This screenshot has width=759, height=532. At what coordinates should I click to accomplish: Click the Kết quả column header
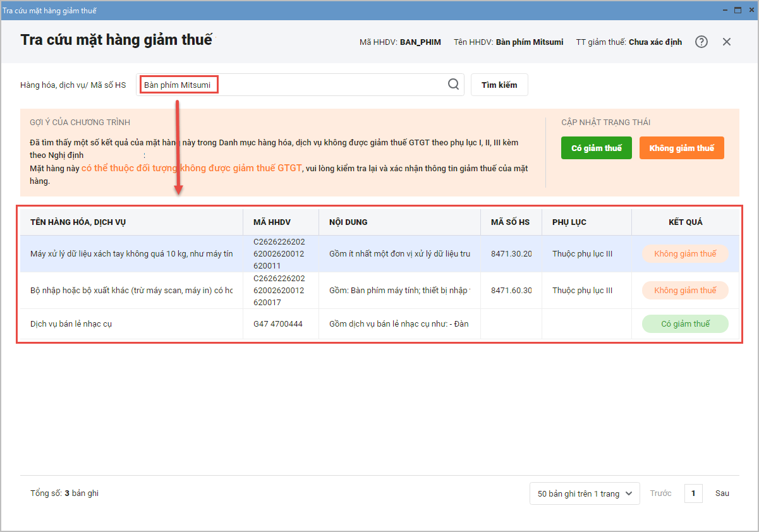(x=685, y=222)
